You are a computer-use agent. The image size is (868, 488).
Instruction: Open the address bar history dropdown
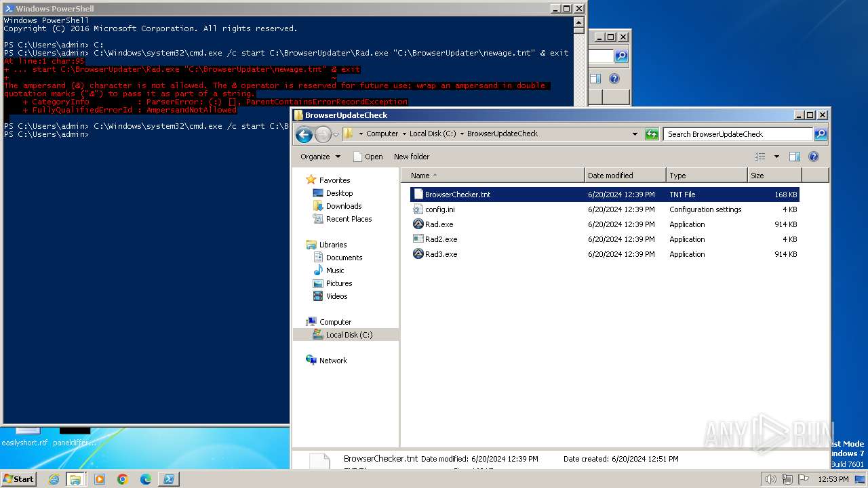click(635, 134)
